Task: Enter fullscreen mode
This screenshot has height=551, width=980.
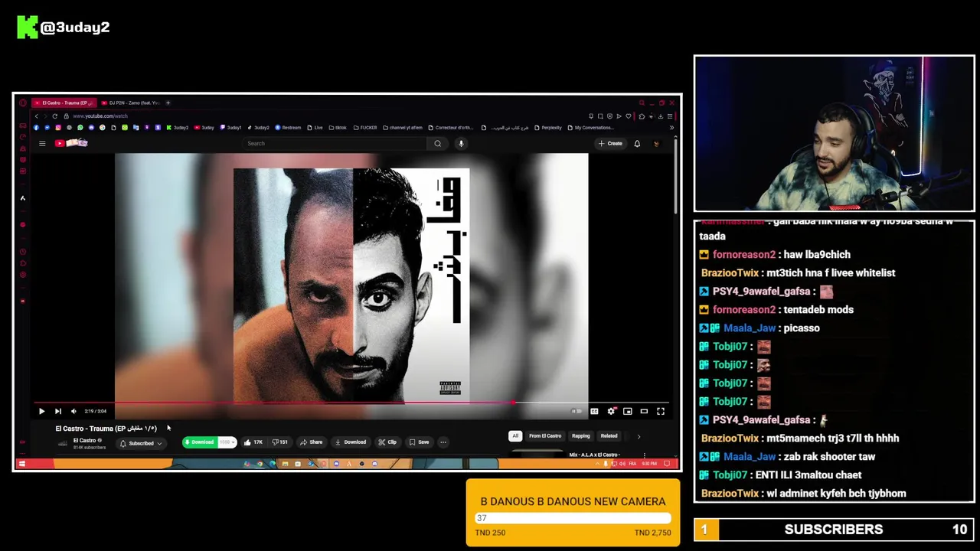Action: (661, 411)
